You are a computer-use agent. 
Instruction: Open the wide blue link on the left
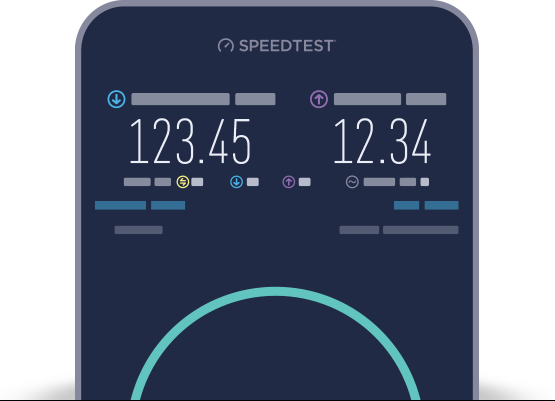pyautogui.click(x=120, y=205)
